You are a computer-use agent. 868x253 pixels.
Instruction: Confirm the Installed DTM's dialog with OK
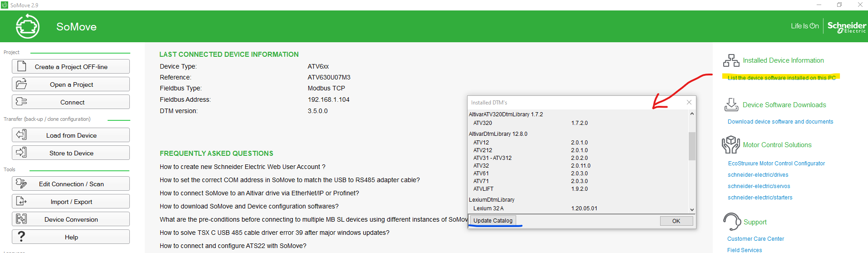[676, 221]
